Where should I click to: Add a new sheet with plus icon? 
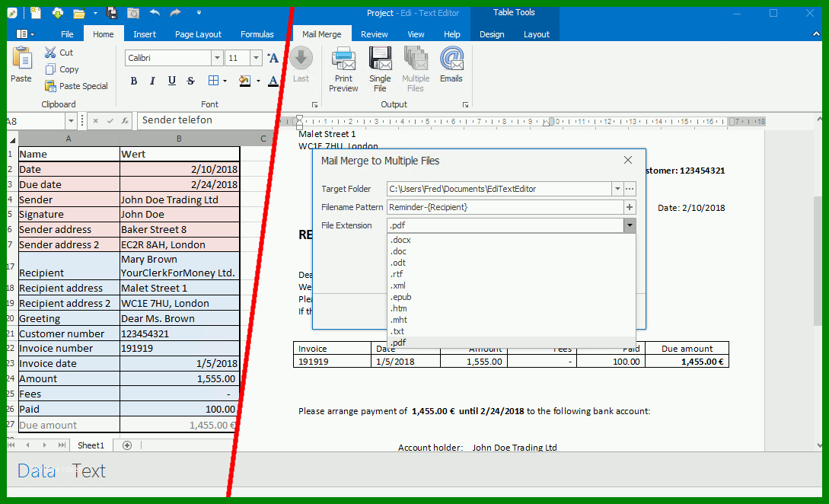coord(127,445)
